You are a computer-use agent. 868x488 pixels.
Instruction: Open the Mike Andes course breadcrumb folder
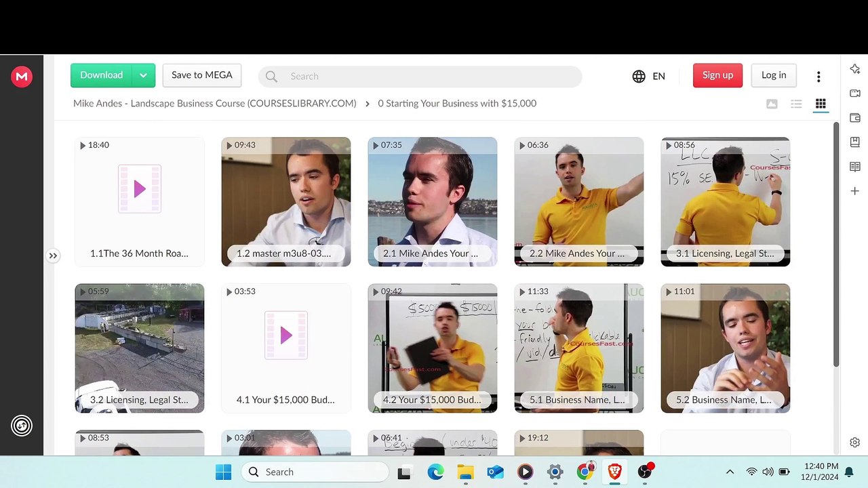point(214,104)
